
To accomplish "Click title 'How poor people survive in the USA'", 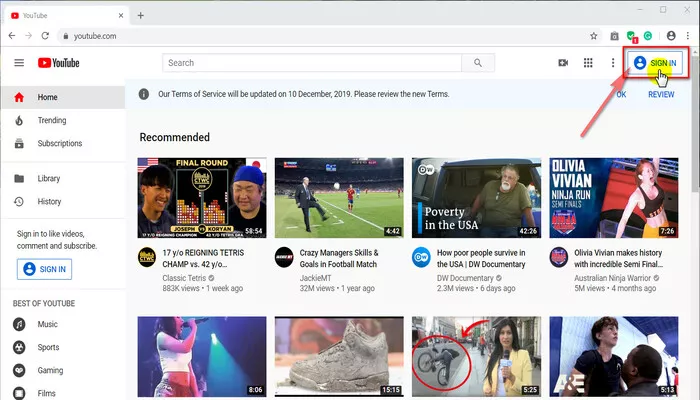I will 481,258.
